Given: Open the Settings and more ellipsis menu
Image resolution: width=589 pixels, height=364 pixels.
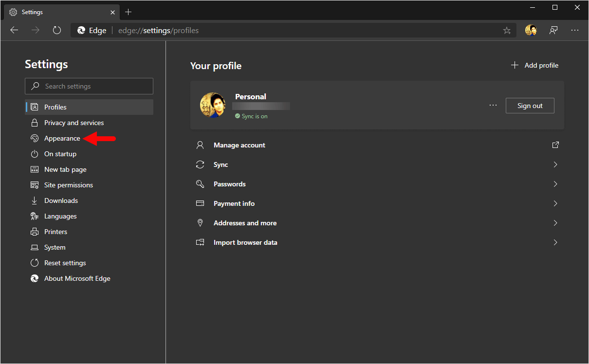Looking at the screenshot, I should point(575,30).
